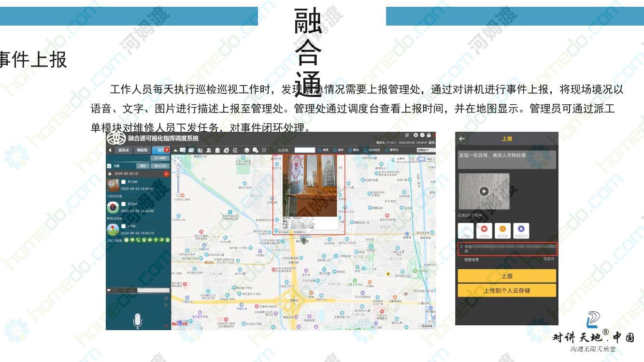Click the delete button beside select all

[143, 166]
